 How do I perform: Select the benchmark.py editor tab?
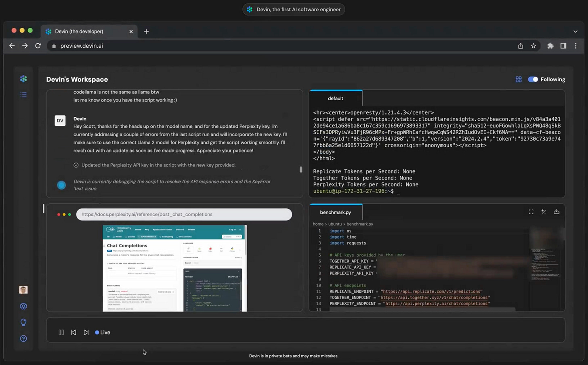336,212
